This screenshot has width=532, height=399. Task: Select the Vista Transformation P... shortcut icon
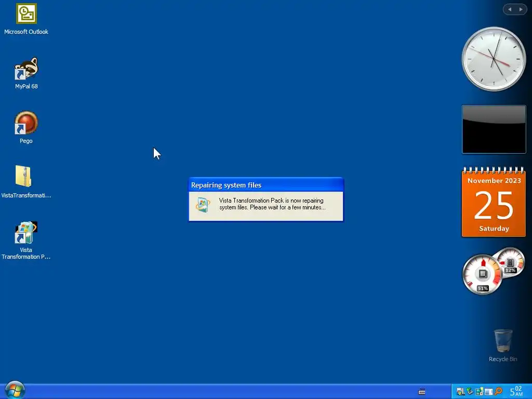click(26, 241)
